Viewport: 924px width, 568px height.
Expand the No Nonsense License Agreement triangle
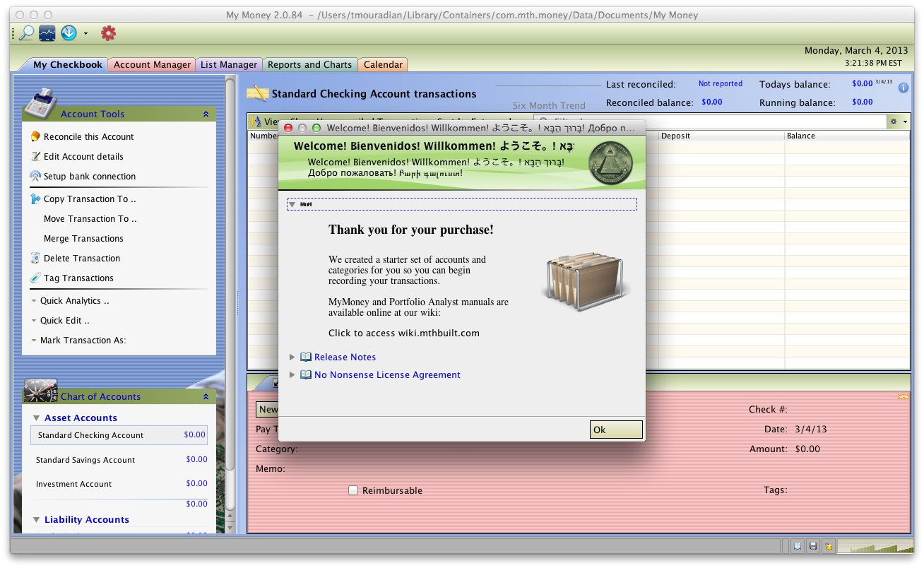point(292,374)
